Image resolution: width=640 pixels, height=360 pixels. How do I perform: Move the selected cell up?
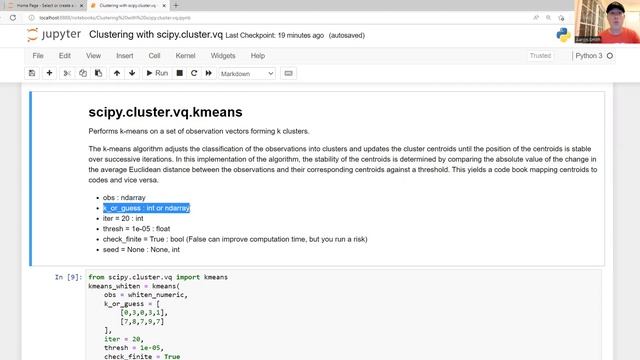117,73
